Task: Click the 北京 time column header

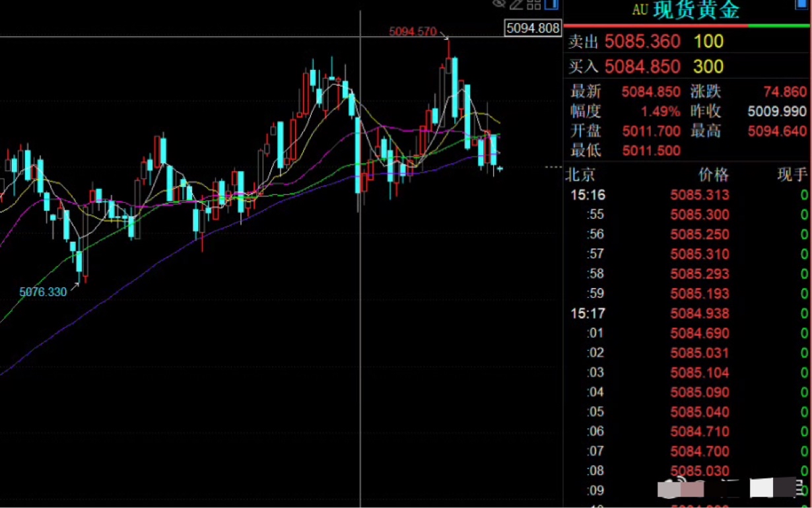Action: [x=581, y=174]
